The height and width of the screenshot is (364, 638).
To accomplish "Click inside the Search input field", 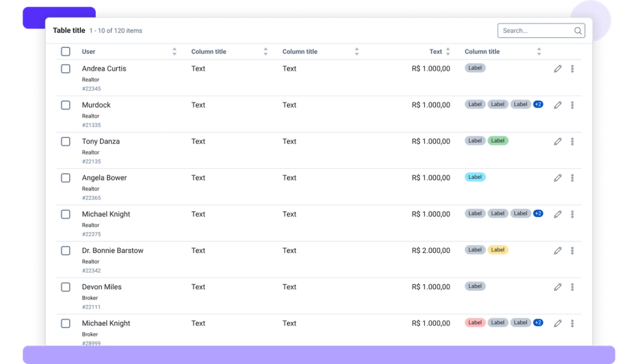I will (x=532, y=30).
